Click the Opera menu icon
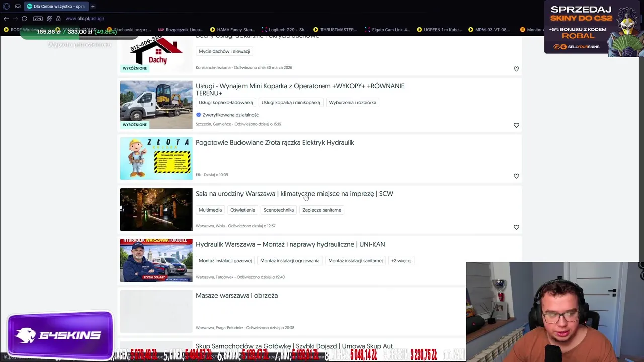 pyautogui.click(x=7, y=6)
